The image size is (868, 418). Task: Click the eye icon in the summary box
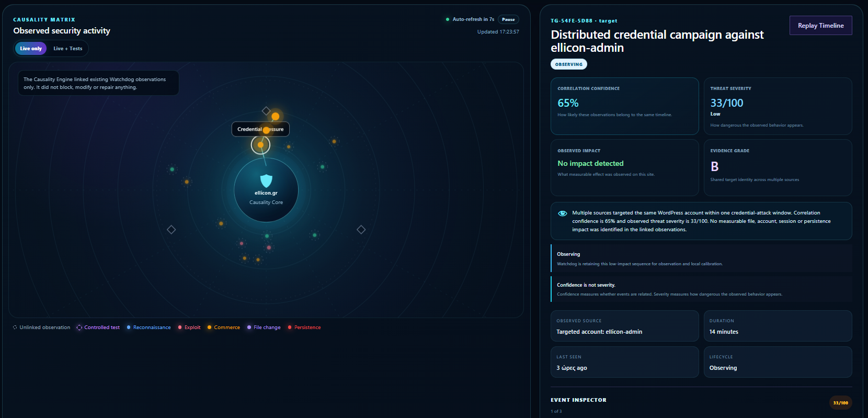pos(563,213)
